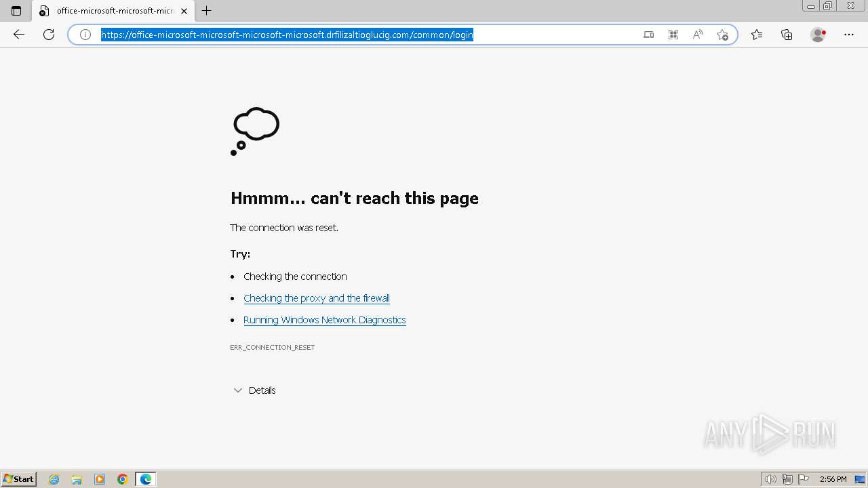The width and height of the screenshot is (868, 488).
Task: Open Windows Media Player from taskbar
Action: point(100,479)
